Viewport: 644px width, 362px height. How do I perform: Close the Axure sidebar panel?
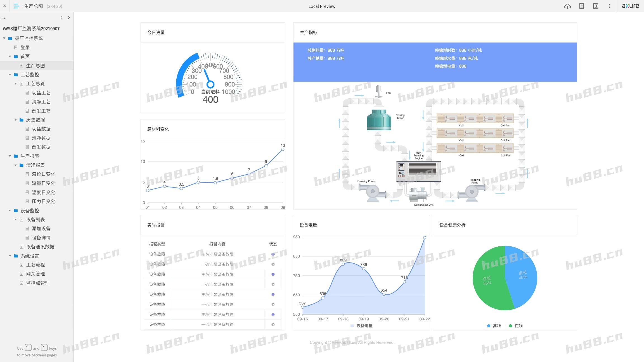click(4, 6)
